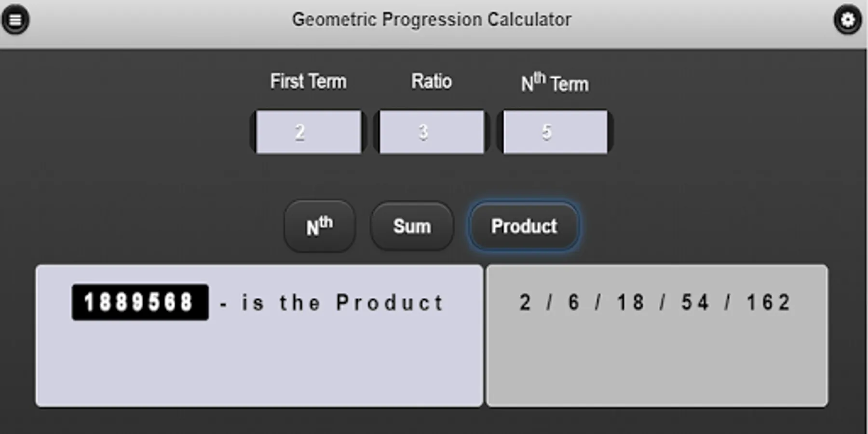This screenshot has height=434, width=868.
Task: Click the 'is the Product' result text
Action: [342, 303]
